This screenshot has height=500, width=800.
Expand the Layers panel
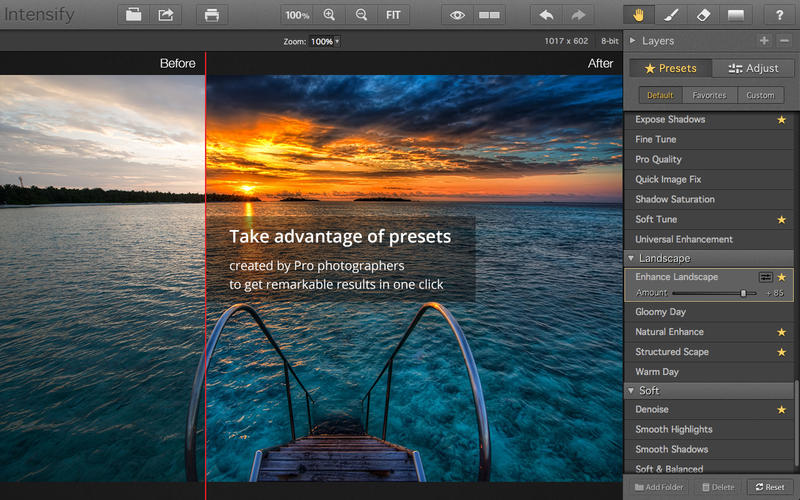tap(632, 41)
